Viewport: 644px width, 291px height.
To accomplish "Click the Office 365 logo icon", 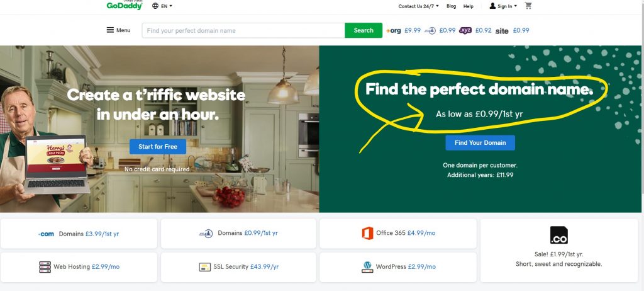I will click(x=367, y=234).
